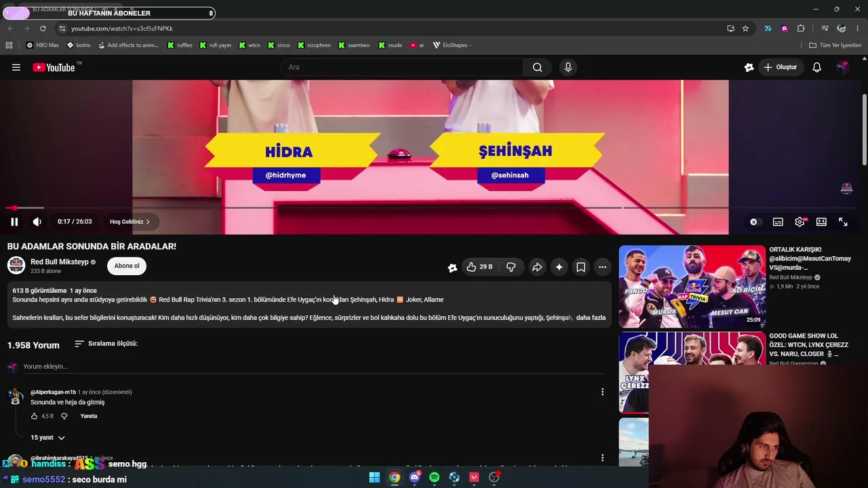Click the YouTube search box
Screen dimensions: 868x488
[401, 67]
